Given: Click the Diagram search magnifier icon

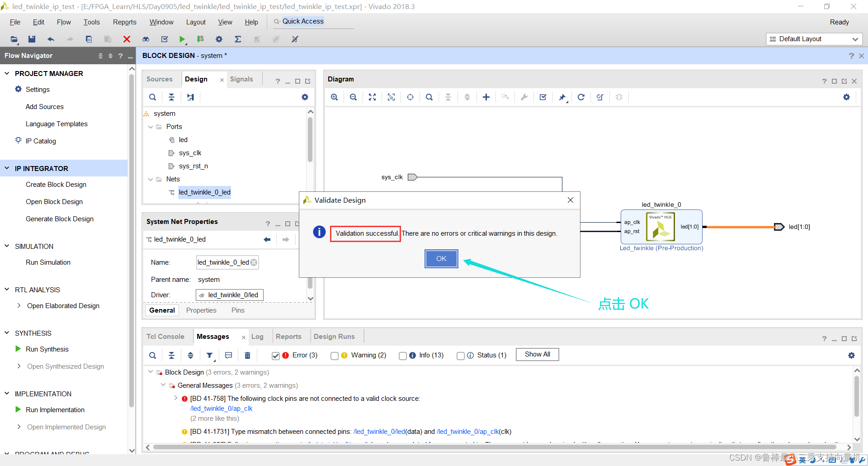Looking at the screenshot, I should tap(429, 97).
